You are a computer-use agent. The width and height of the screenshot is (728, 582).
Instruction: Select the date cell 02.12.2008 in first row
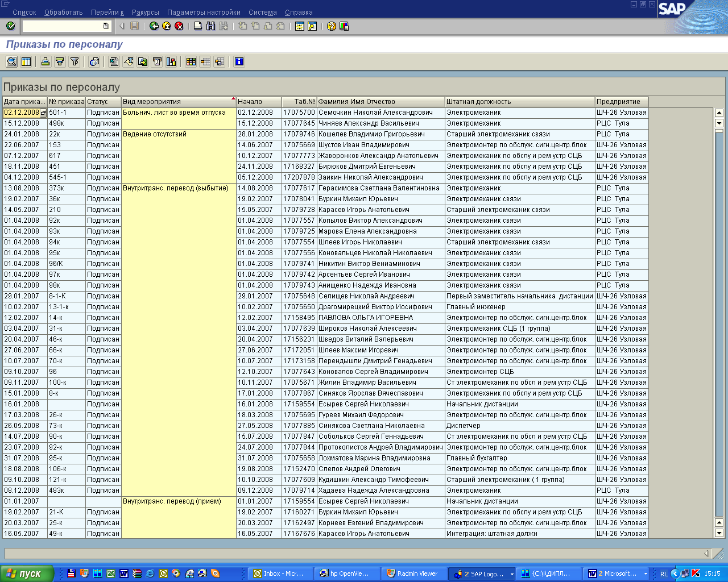pos(22,113)
